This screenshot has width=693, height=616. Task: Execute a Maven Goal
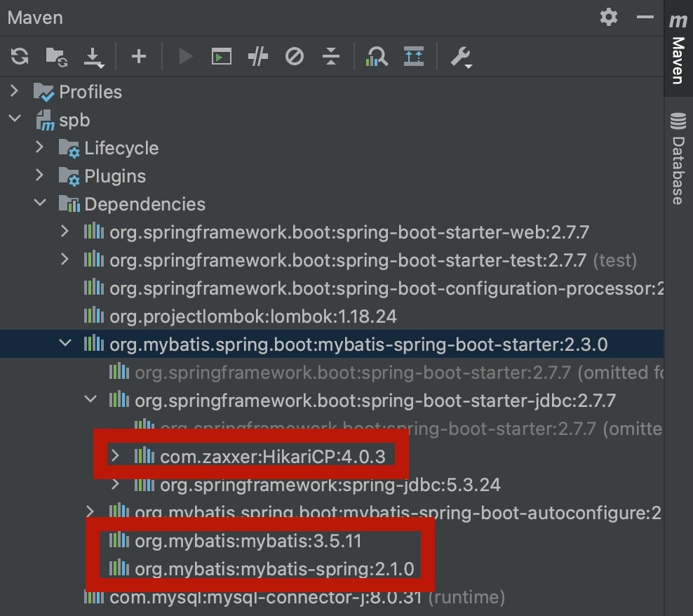point(221,57)
